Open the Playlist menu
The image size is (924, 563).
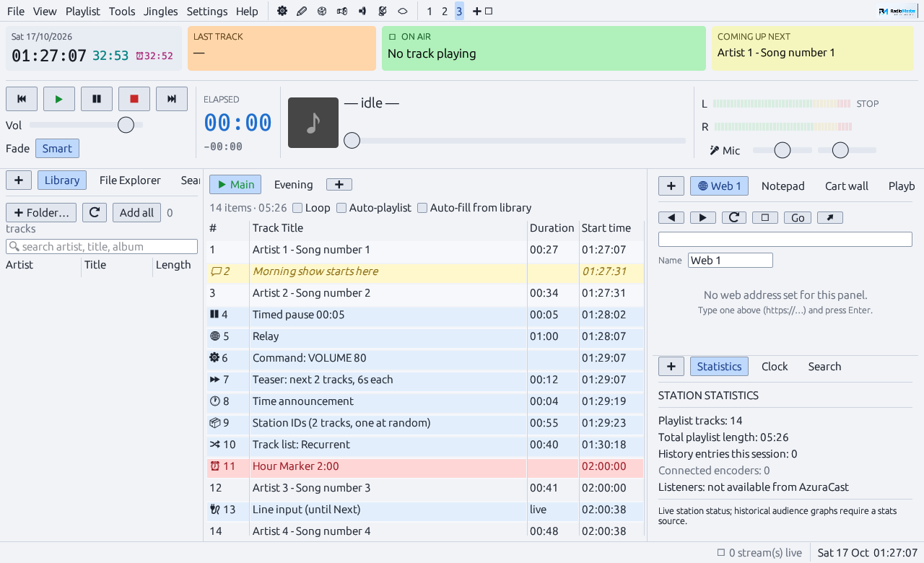[83, 11]
